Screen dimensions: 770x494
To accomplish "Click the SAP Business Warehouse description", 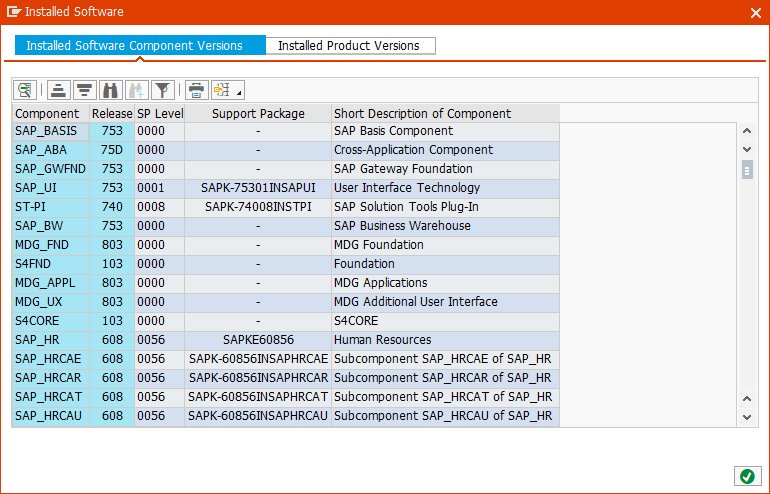I will [x=445, y=226].
